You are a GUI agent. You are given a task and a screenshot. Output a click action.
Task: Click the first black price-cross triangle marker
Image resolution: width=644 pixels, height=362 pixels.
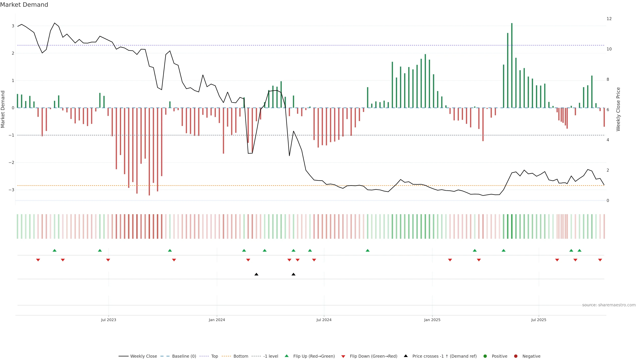coord(256,274)
